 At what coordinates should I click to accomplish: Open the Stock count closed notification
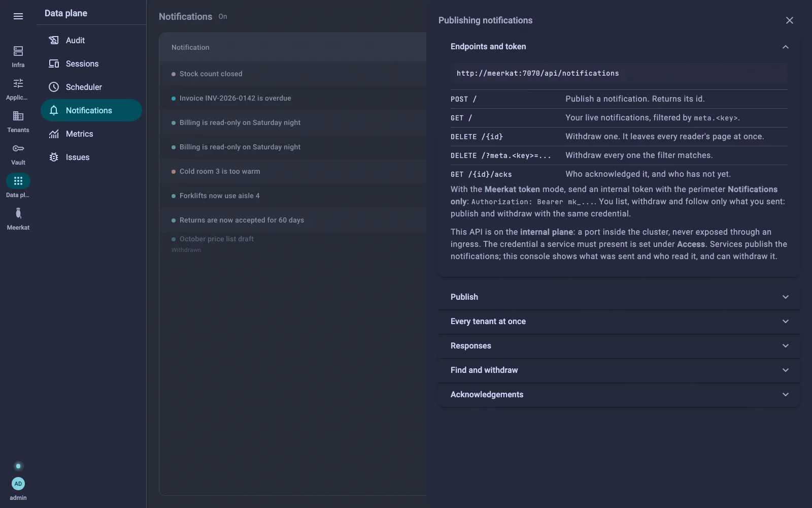click(x=293, y=74)
